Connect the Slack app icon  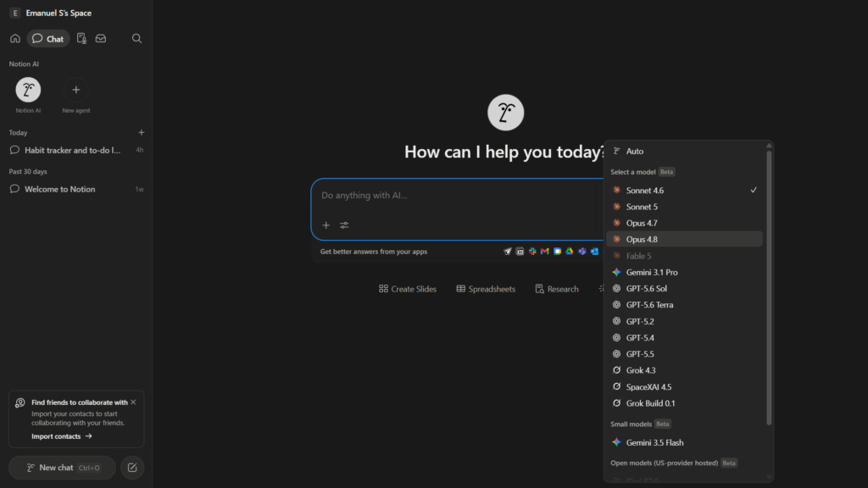(x=532, y=251)
